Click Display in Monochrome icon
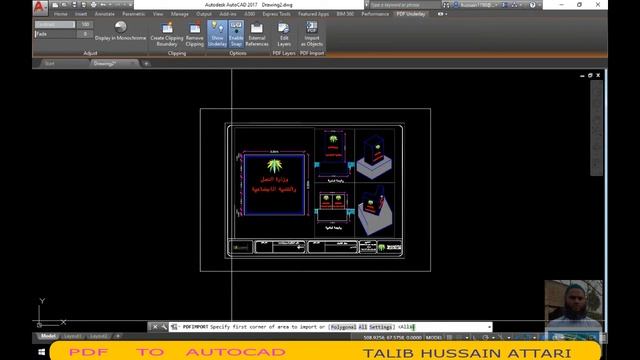640x360 pixels. pos(120,27)
